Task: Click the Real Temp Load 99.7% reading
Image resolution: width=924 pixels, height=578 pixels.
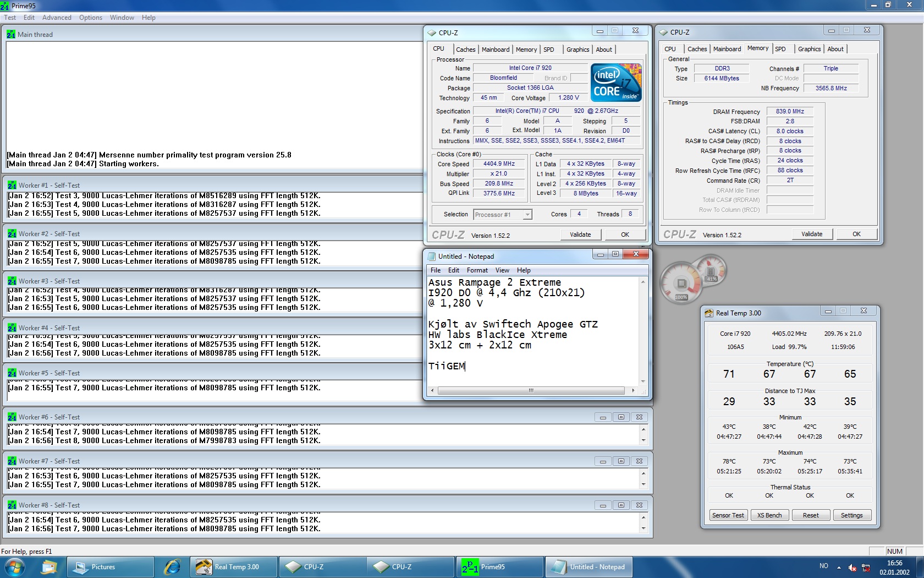Action: coord(789,347)
